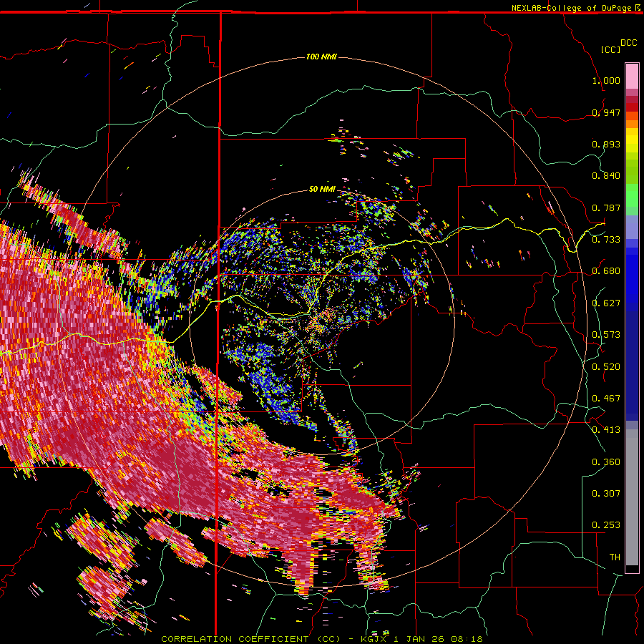Click the [CC] units label
Screen dimensions: 644x644
611,49
